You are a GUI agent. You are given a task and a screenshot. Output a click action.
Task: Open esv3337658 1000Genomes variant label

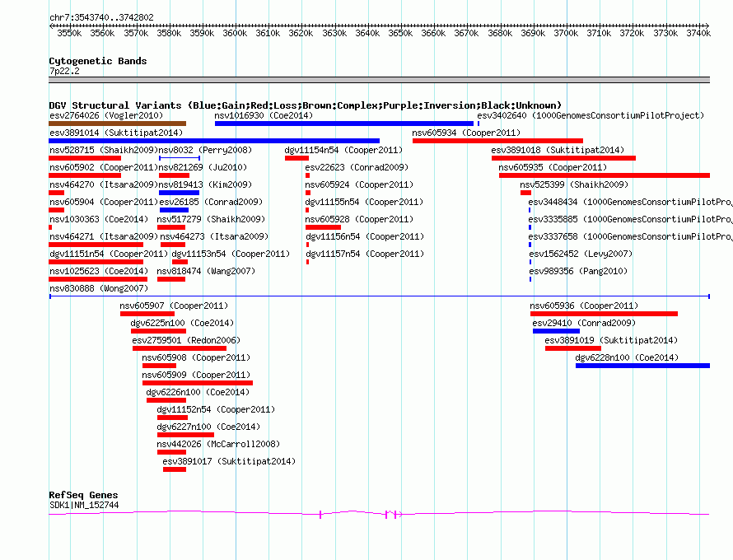[629, 236]
